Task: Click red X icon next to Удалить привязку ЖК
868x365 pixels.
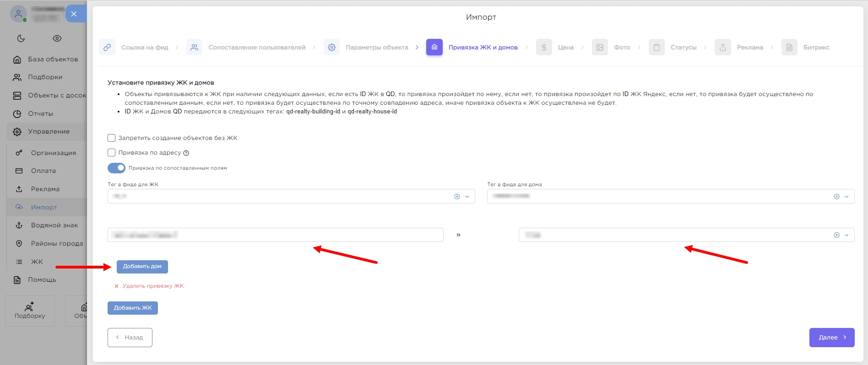Action: pos(116,286)
